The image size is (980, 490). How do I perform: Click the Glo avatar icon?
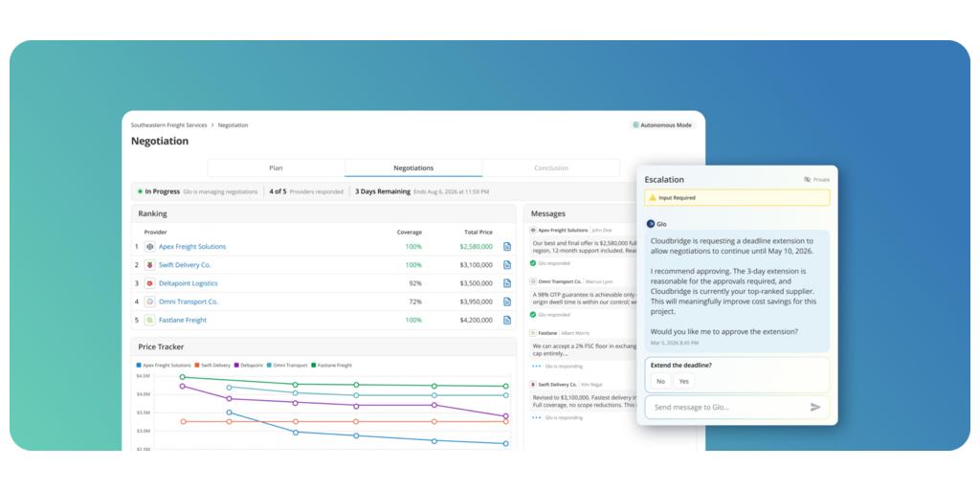[650, 224]
